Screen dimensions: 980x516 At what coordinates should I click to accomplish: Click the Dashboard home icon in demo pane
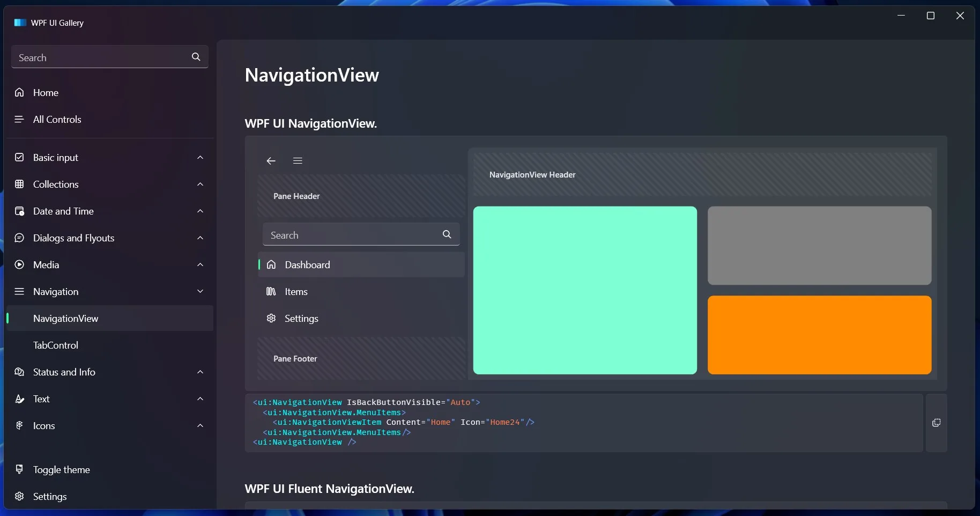(x=271, y=264)
